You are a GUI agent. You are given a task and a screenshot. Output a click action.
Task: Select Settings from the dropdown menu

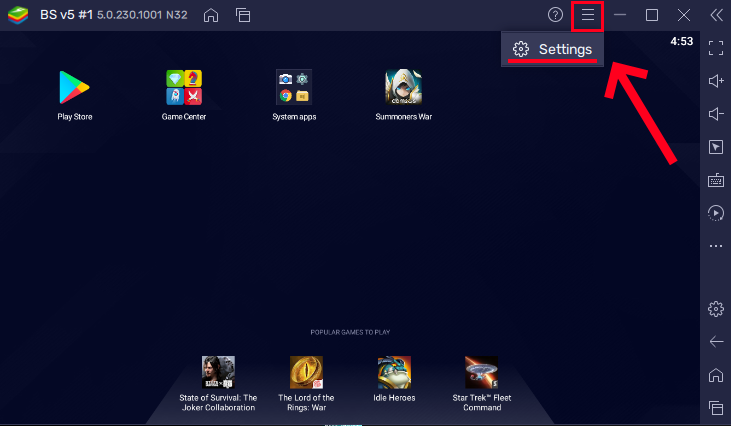[x=552, y=49]
